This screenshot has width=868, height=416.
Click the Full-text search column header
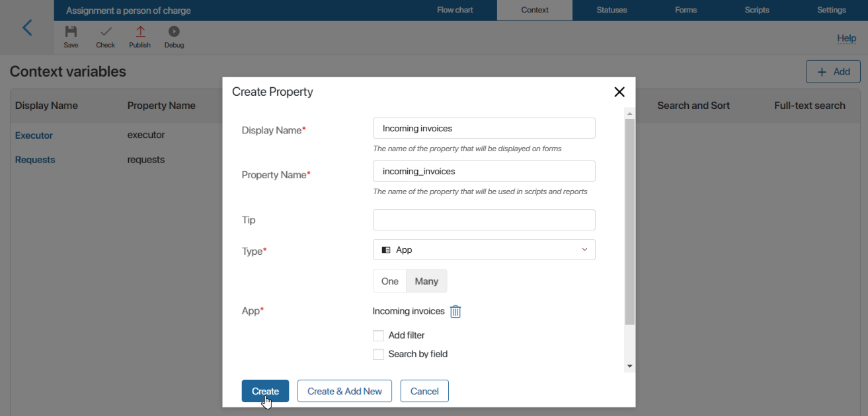[809, 106]
